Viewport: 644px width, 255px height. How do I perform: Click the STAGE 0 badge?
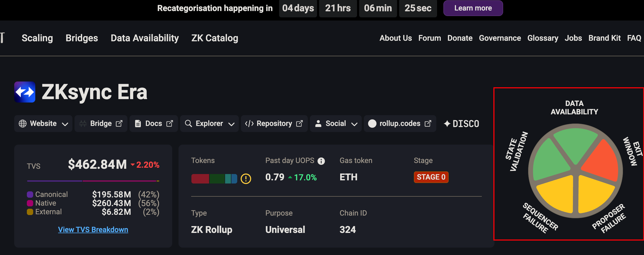(431, 177)
